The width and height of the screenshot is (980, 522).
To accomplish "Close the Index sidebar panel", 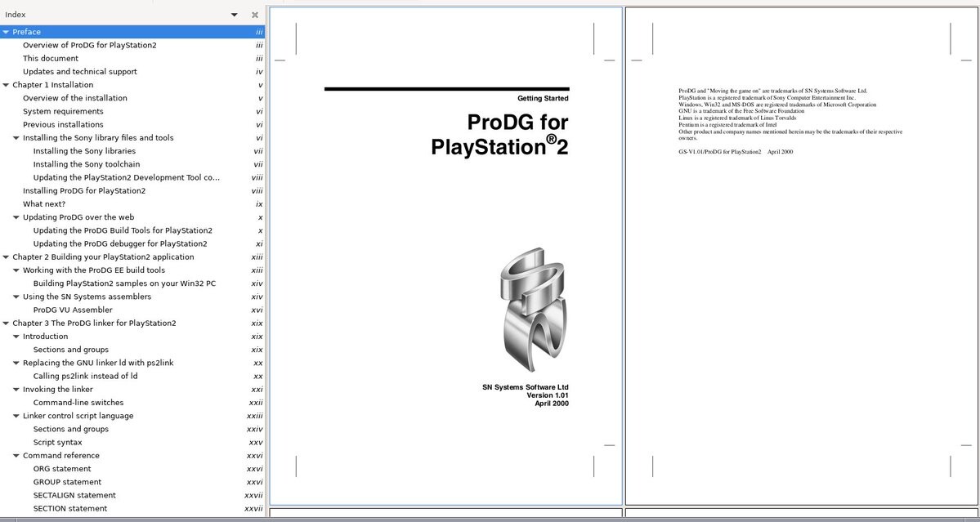I will (255, 15).
